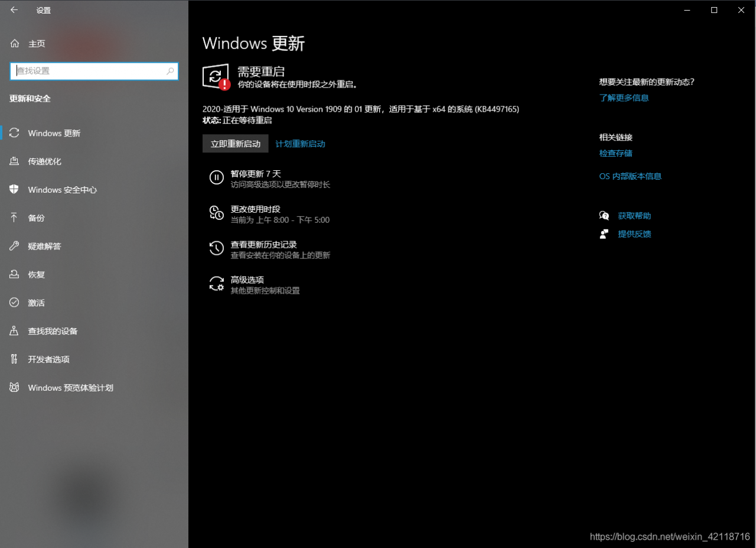
Task: Click the home icon next to 主页
Action: pyautogui.click(x=15, y=43)
